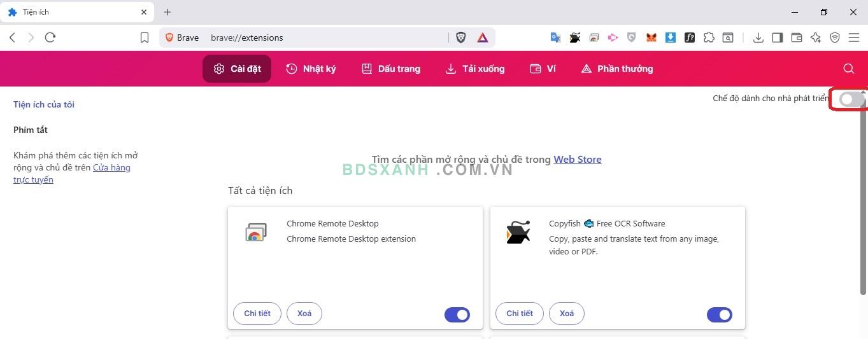The width and height of the screenshot is (868, 339).
Task: Select the Tiện ích browser tab
Action: (76, 12)
